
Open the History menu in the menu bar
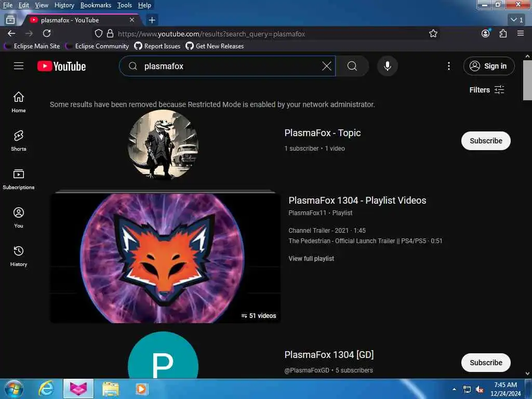click(64, 5)
